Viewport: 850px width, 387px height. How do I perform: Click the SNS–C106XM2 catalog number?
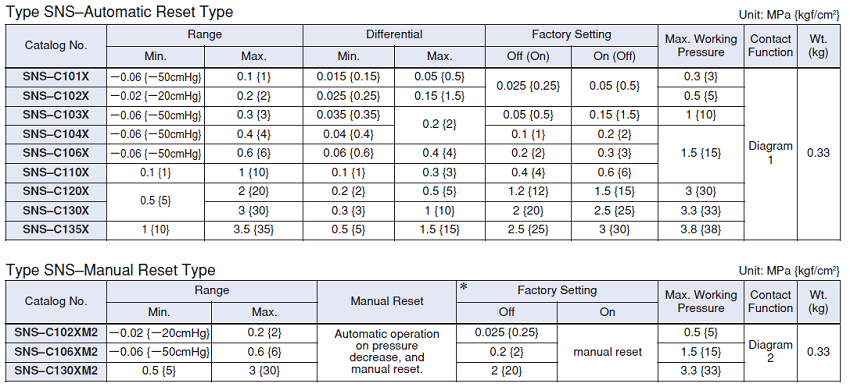56,352
